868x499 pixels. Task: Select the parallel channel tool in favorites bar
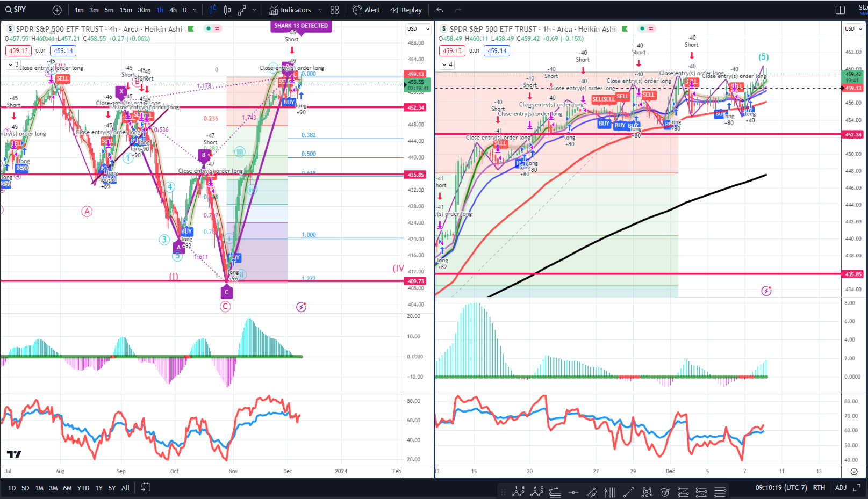(592, 492)
